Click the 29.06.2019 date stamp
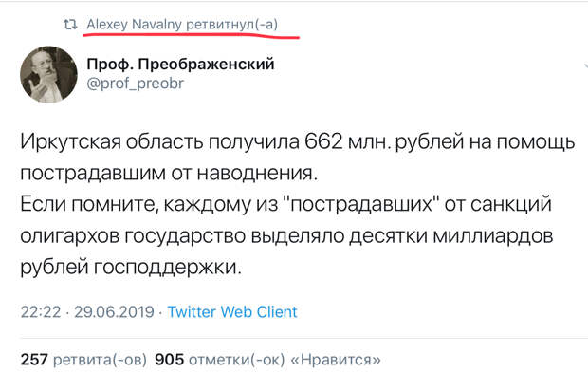The height and width of the screenshot is (373, 588). [114, 312]
